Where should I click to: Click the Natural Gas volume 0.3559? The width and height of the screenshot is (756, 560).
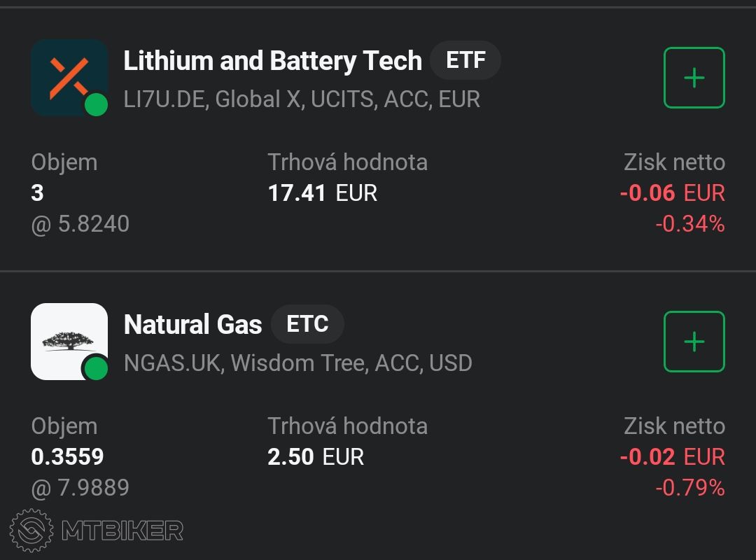pos(67,457)
